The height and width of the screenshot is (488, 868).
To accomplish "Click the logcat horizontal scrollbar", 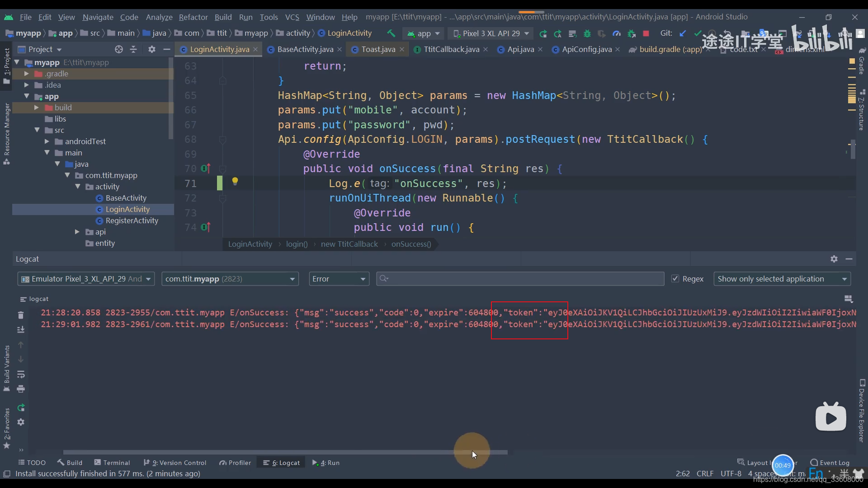I will pyautogui.click(x=285, y=452).
